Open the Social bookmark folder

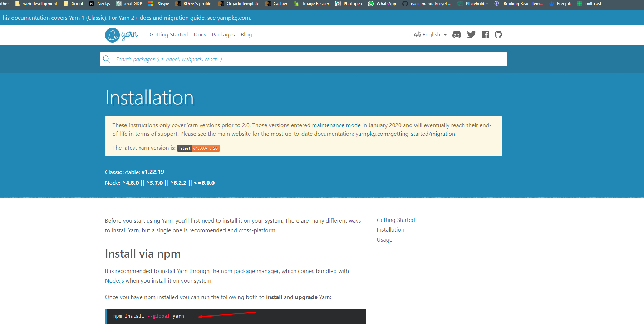(x=73, y=4)
